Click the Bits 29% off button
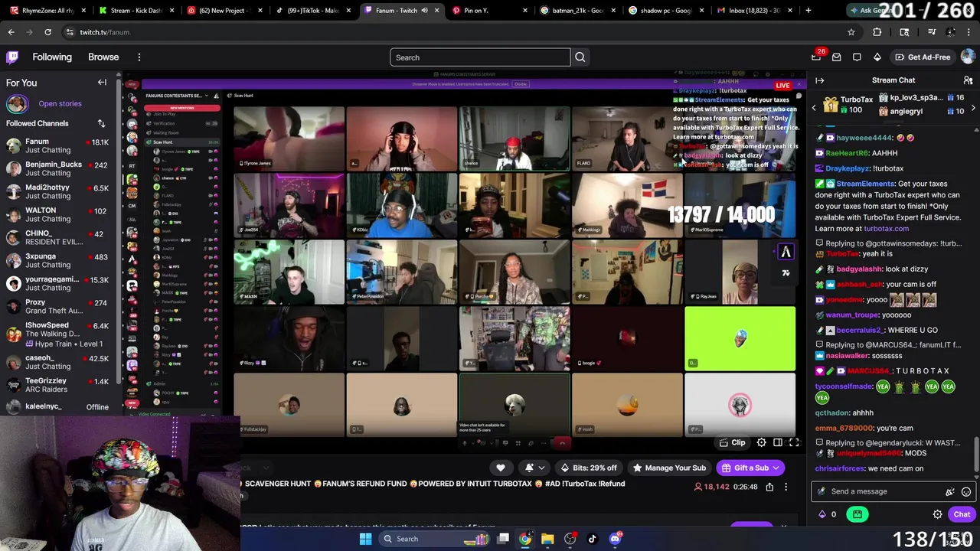This screenshot has height=551, width=980. pyautogui.click(x=588, y=468)
